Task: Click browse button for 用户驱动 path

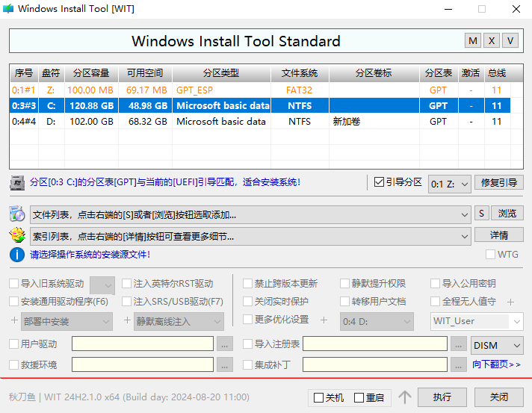Action: (x=224, y=344)
